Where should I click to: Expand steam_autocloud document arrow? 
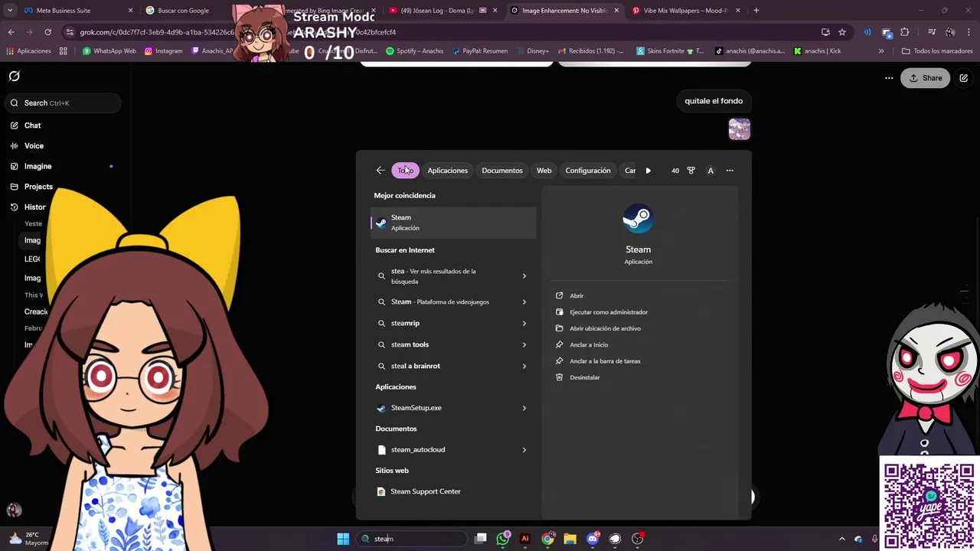(x=524, y=450)
